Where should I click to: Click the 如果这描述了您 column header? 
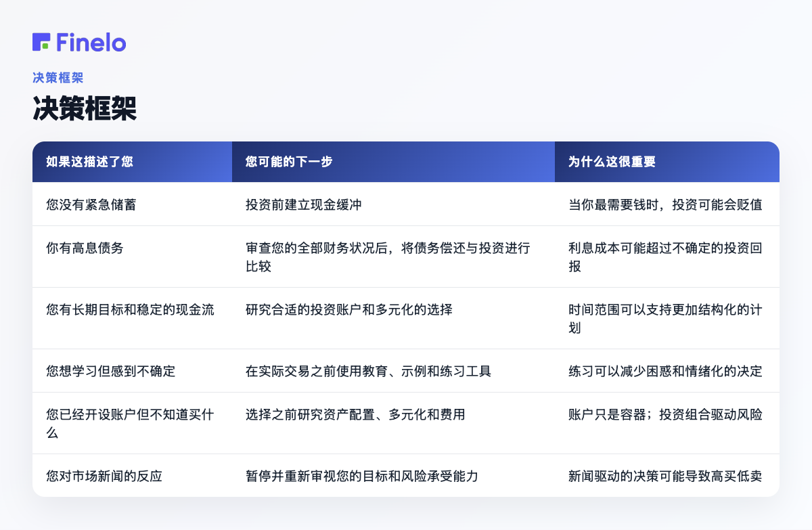click(133, 162)
